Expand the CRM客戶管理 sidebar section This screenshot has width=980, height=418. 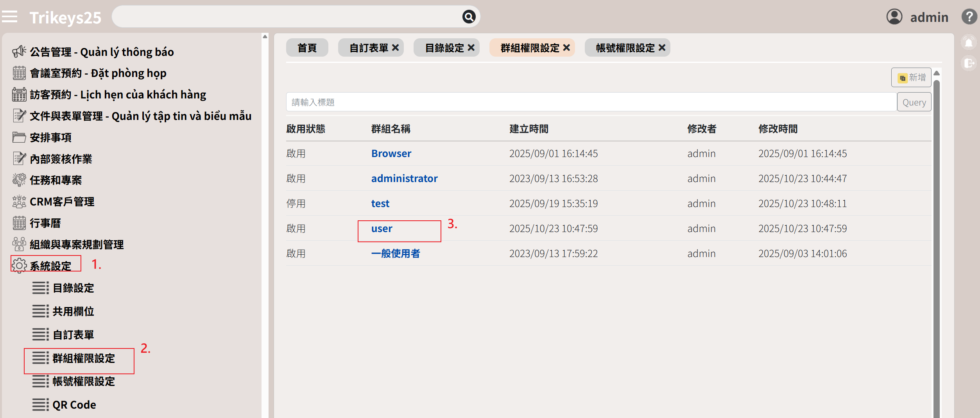pos(62,202)
